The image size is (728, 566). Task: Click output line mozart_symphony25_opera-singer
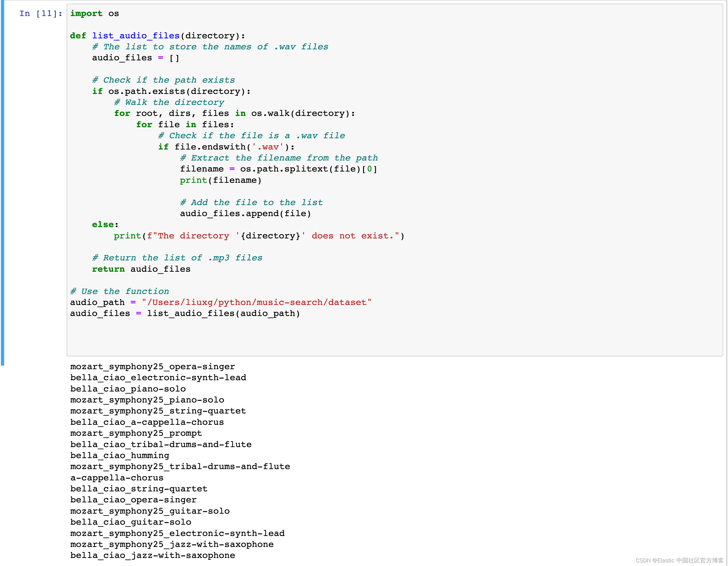[152, 367]
